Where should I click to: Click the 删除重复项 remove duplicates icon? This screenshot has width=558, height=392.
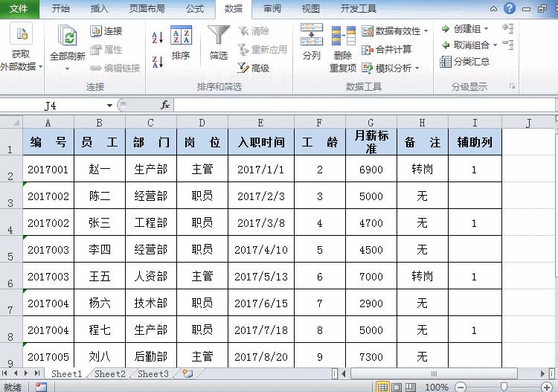pos(344,36)
